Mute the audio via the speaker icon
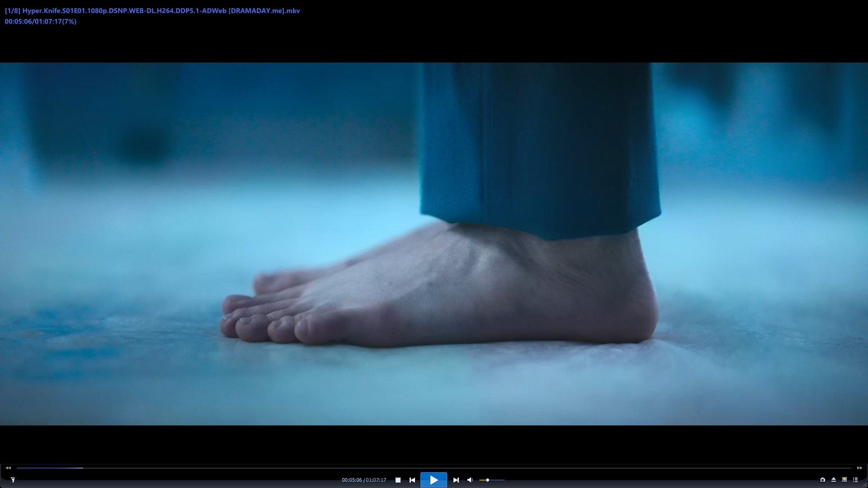The image size is (868, 488). [x=470, y=480]
